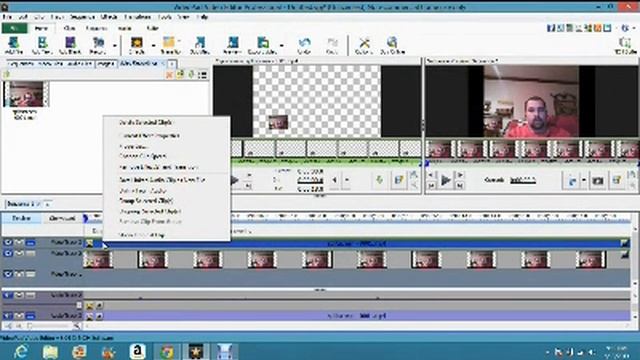Hide Video Track 3 with its eye icon

8,242
